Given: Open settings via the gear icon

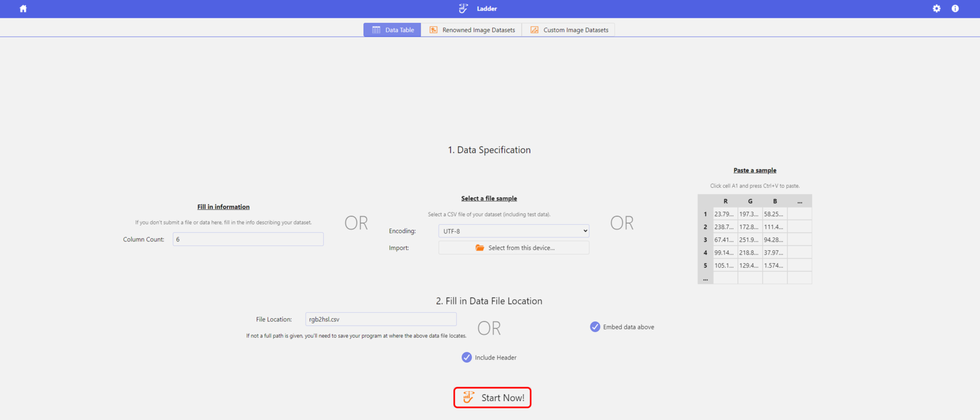Looking at the screenshot, I should click(x=936, y=9).
